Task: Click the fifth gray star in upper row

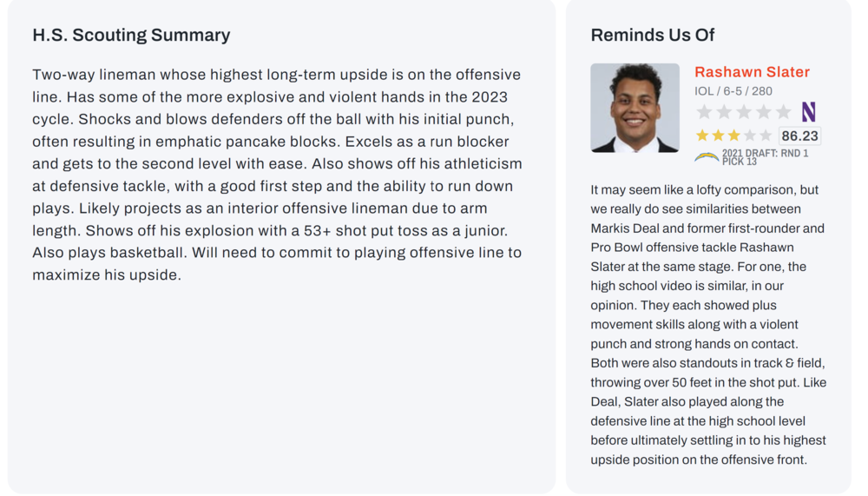Action: 784,112
